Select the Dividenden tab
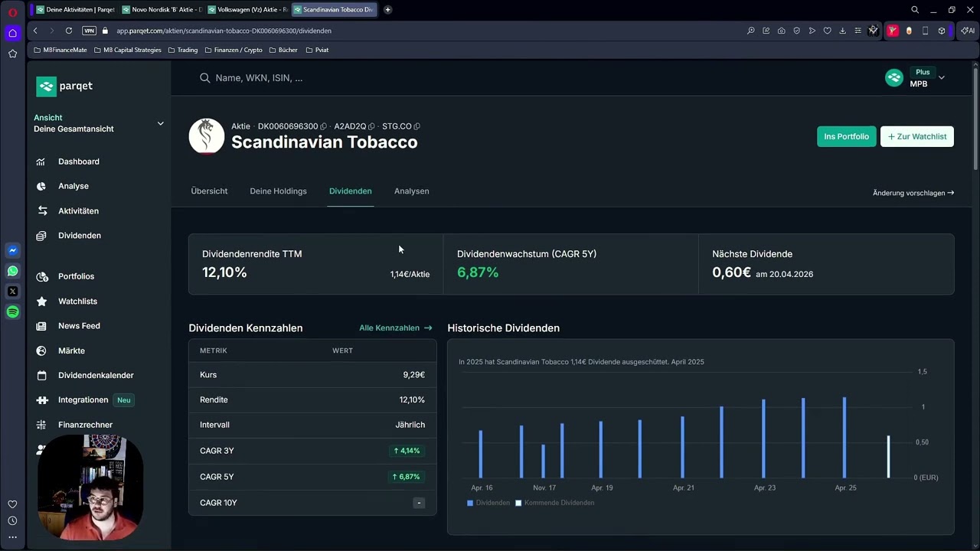The image size is (980, 551). [x=351, y=191]
